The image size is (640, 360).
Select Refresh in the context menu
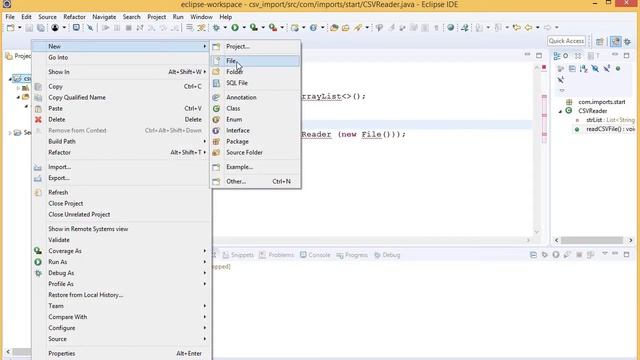[122, 192]
